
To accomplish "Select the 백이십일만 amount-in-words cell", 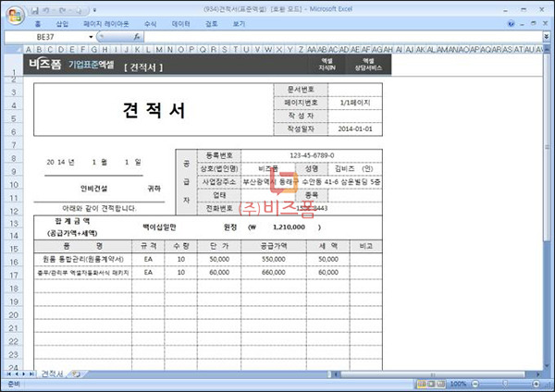I will [x=159, y=227].
